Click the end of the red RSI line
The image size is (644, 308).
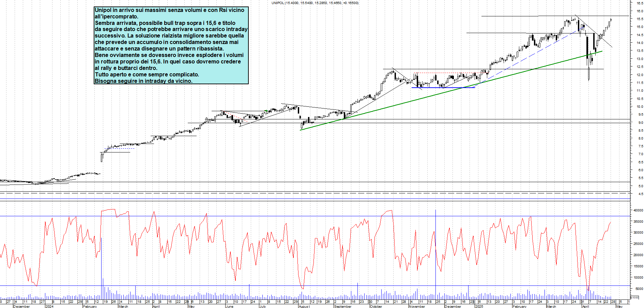(611, 222)
